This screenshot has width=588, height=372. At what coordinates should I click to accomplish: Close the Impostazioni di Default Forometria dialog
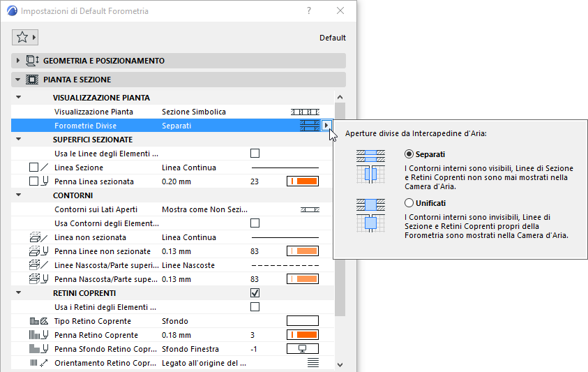[340, 10]
